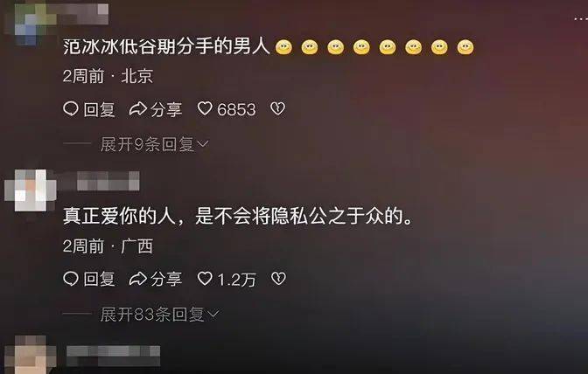The width and height of the screenshot is (588, 374).
Task: Like the comment with 1.2万 likes
Action: pos(205,278)
